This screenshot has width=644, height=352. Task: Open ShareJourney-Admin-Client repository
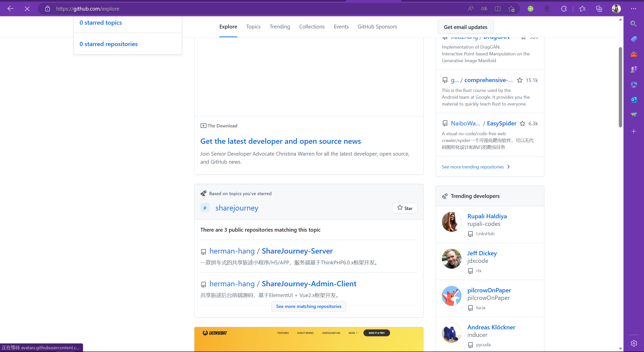point(309,284)
